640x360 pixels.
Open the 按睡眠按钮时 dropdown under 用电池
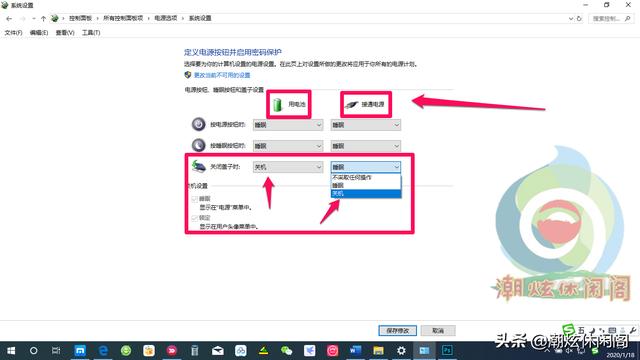point(288,146)
